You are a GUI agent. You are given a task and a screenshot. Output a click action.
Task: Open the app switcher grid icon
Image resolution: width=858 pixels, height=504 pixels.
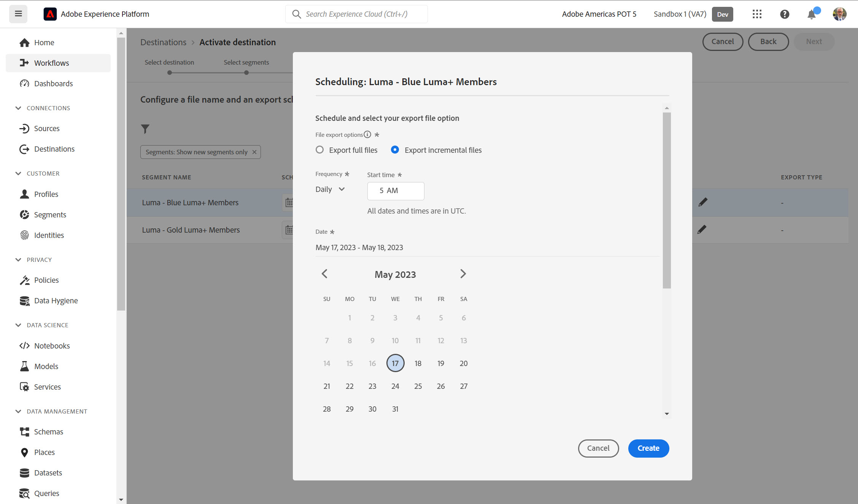click(757, 14)
